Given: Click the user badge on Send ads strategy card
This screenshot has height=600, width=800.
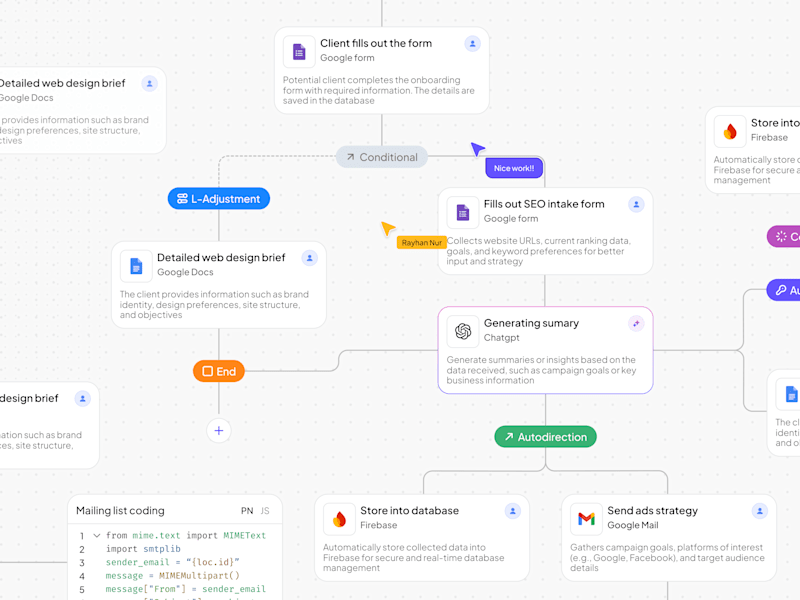Looking at the screenshot, I should pos(760,511).
